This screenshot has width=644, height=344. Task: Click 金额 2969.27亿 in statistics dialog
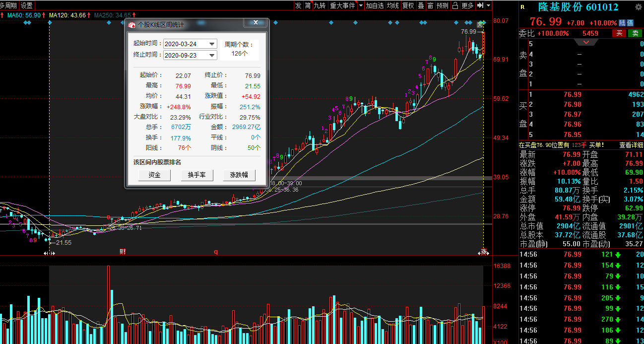246,127
